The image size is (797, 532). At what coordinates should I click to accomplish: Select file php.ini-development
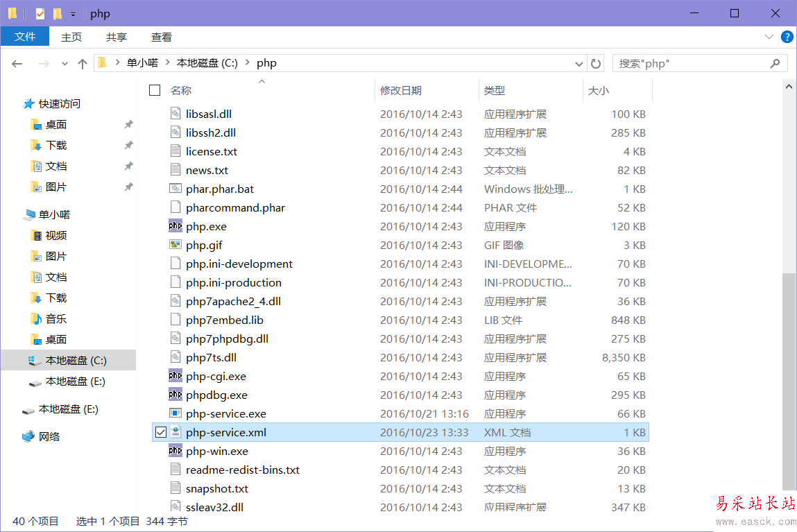pos(239,264)
